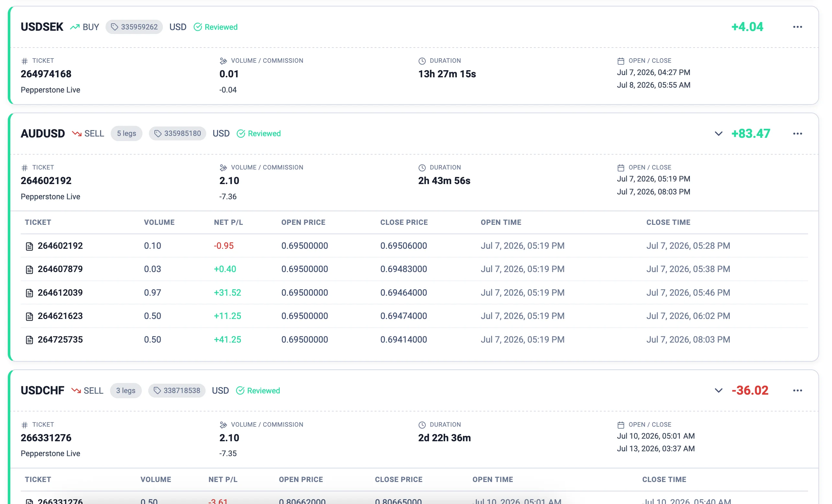Select leg row ticket 264612039

(x=60, y=292)
